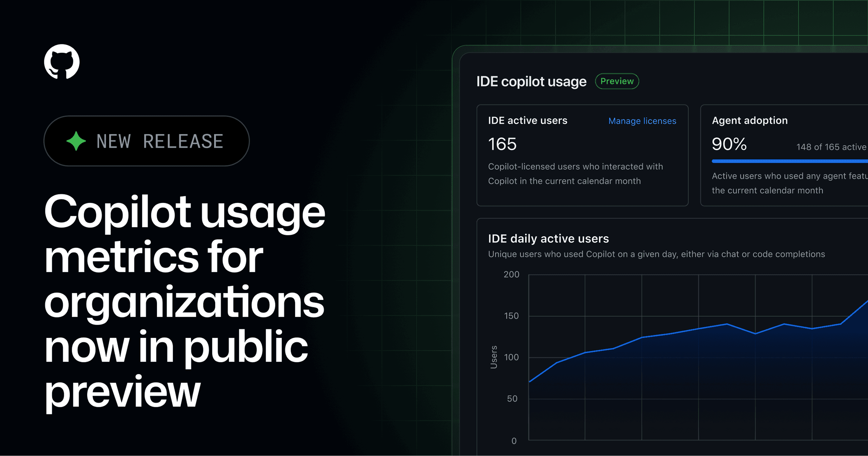Screen dimensions: 868x456
Task: Select the Preview tab label
Action: tap(617, 81)
